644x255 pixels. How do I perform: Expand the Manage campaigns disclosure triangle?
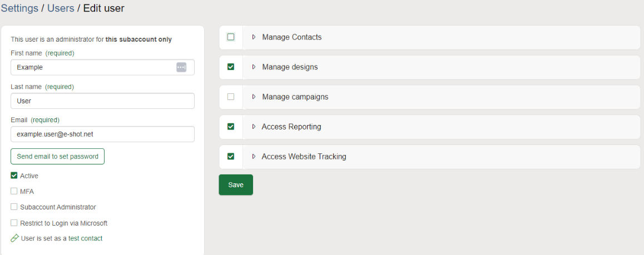click(x=254, y=97)
